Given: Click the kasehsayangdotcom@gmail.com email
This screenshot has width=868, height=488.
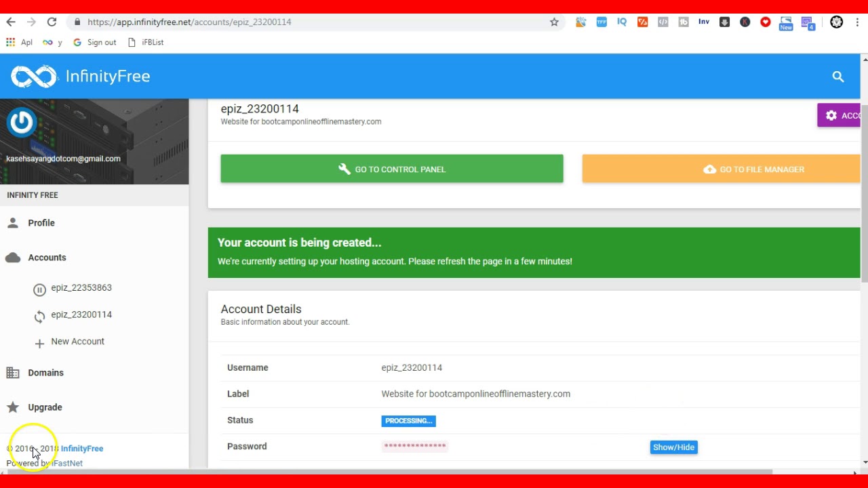Looking at the screenshot, I should point(63,159).
